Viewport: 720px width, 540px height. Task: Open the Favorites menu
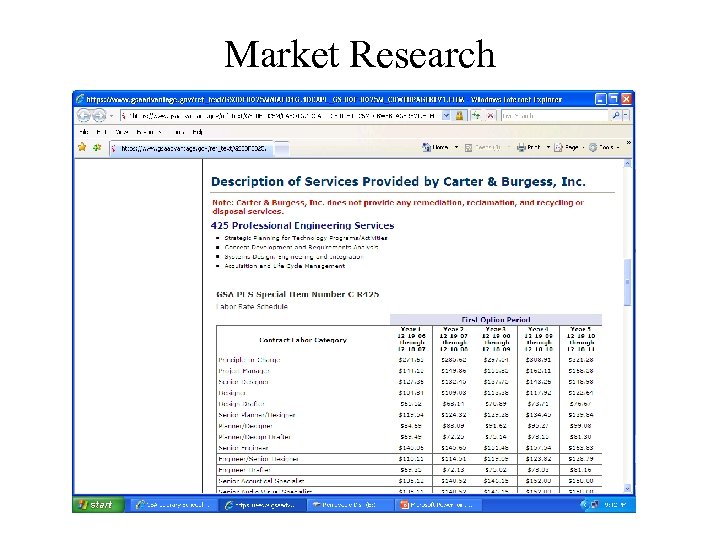coord(149,132)
